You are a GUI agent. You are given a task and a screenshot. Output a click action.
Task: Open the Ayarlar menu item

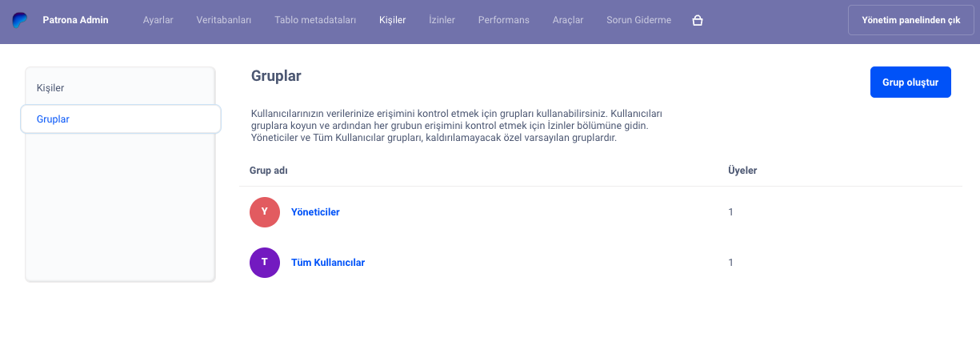[158, 20]
